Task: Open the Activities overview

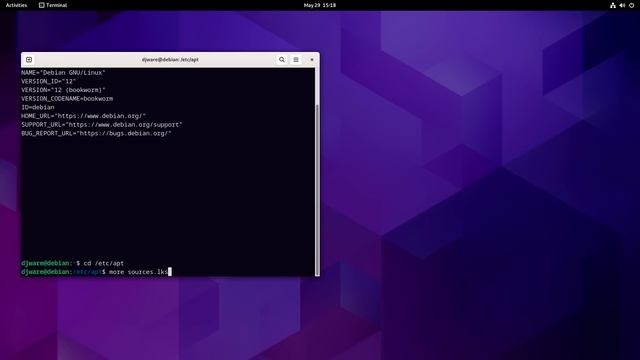Action: coord(16,5)
